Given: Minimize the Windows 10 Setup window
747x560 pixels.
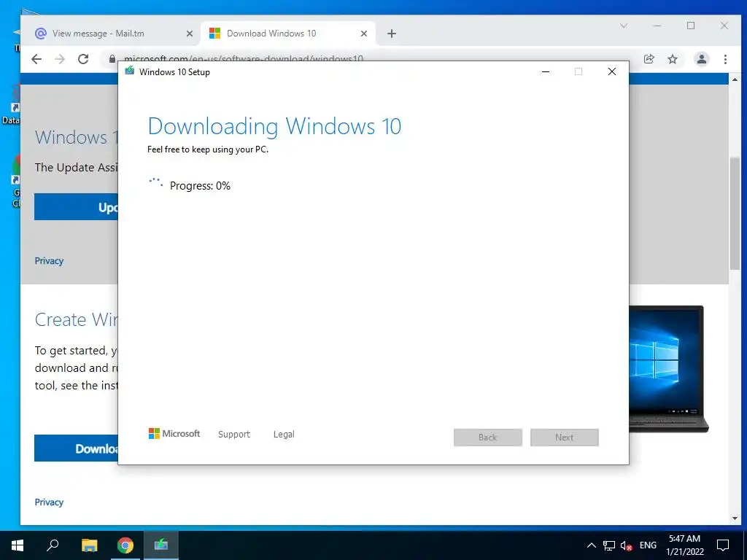Looking at the screenshot, I should click(546, 72).
